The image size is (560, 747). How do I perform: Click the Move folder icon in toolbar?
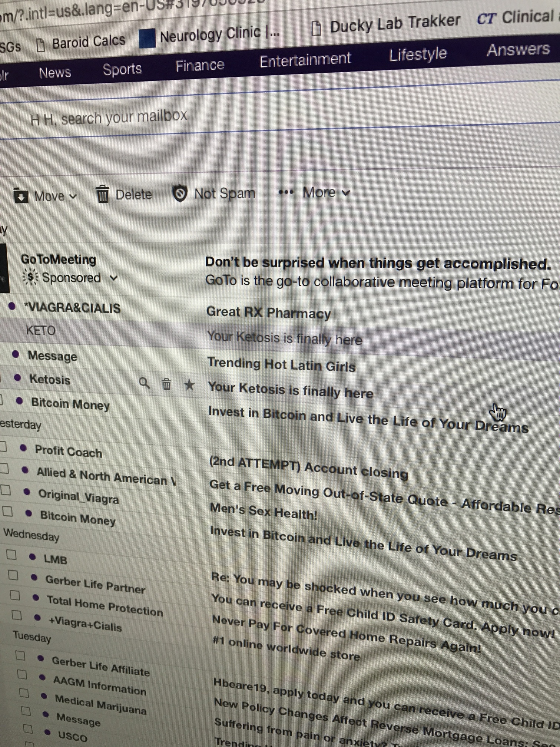coord(21,196)
